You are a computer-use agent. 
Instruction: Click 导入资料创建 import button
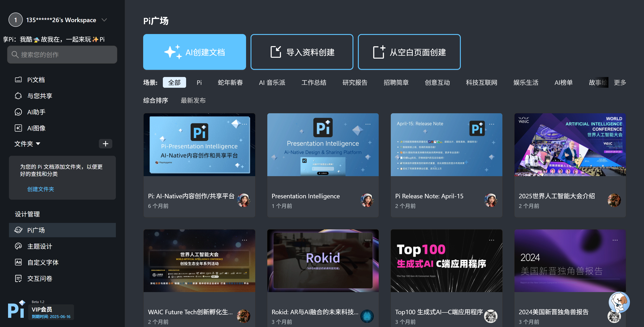coord(302,52)
